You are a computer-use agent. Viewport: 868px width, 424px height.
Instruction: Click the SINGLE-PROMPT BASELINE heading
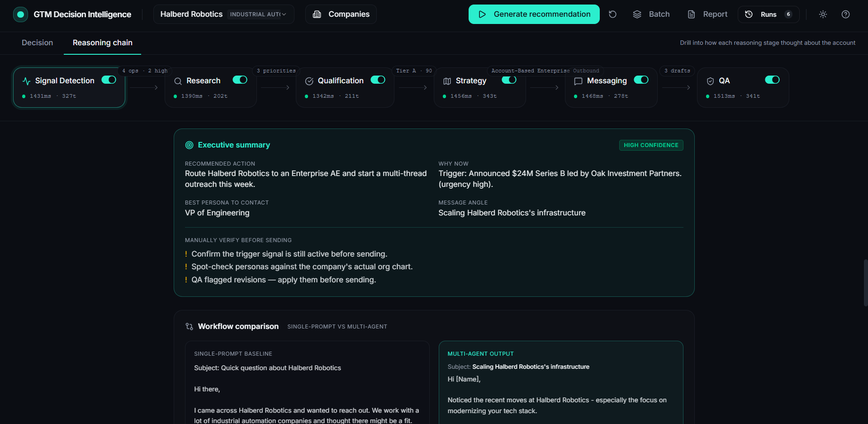tap(233, 354)
